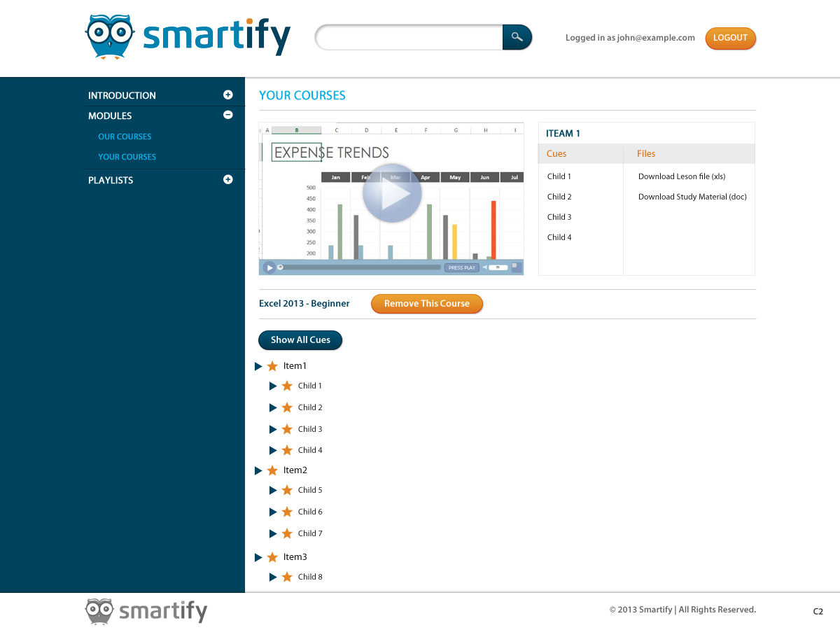The width and height of the screenshot is (840, 630).
Task: Log out with the LOGOUT button
Action: (730, 38)
